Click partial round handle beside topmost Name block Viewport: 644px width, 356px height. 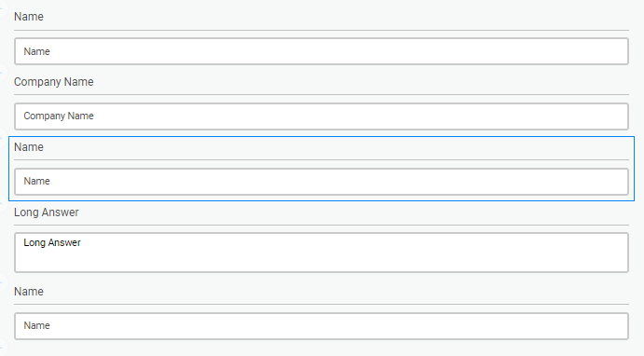click(x=3, y=8)
